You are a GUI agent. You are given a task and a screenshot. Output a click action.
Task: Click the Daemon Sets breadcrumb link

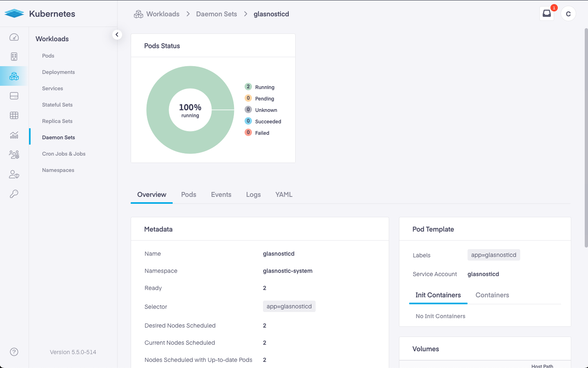point(216,14)
